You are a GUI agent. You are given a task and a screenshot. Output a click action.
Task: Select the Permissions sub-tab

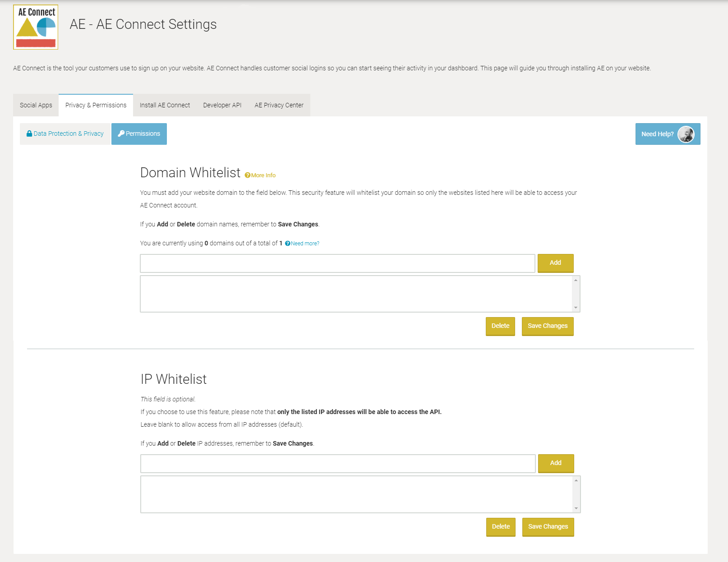(x=139, y=134)
